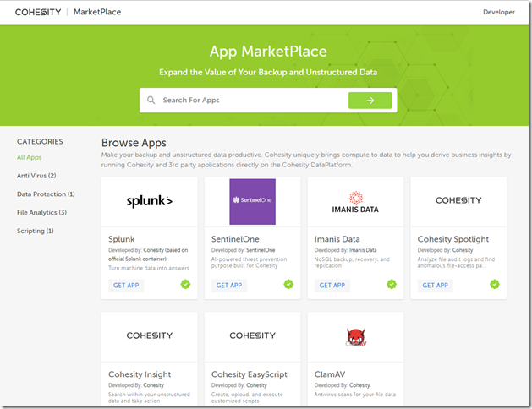The image size is (532, 409).
Task: Click the Imanis Data logo
Action: 355,202
